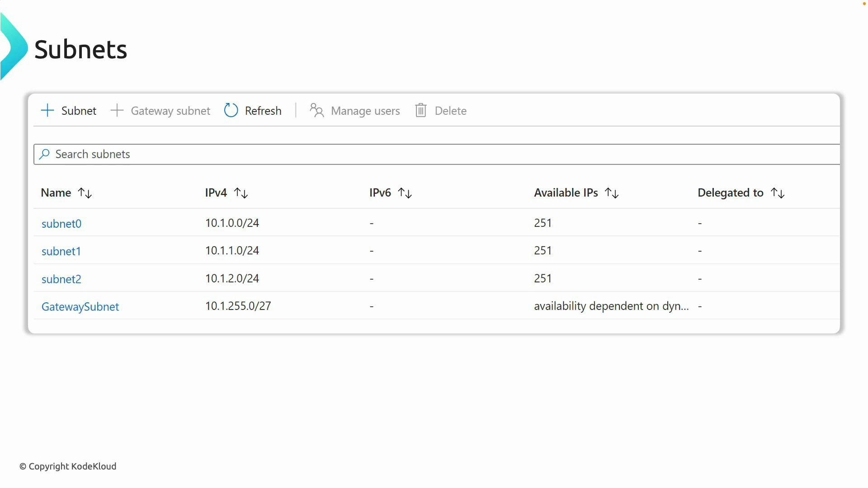The image size is (868, 488).
Task: Sort the table by Delegated to
Action: pyautogui.click(x=778, y=193)
